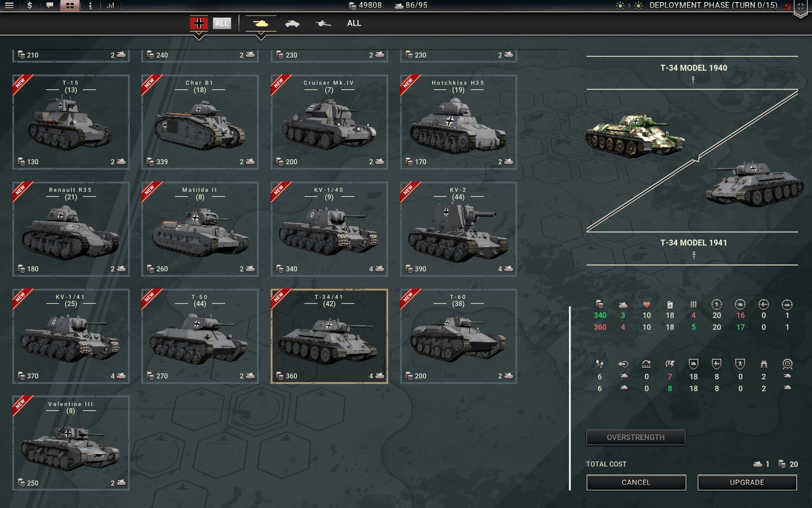Click the total cost value 20
Image resolution: width=812 pixels, height=508 pixels.
pos(794,464)
